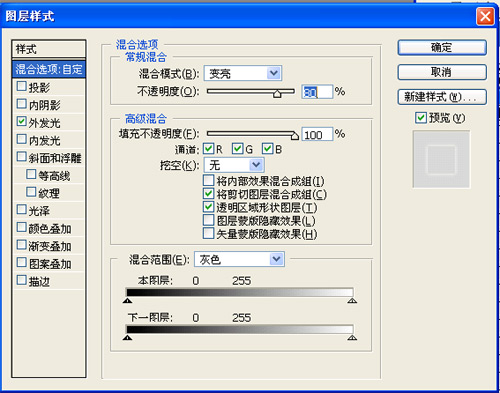The height and width of the screenshot is (393, 500).
Task: Toggle the 预览 preview checkbox
Action: coord(421,117)
